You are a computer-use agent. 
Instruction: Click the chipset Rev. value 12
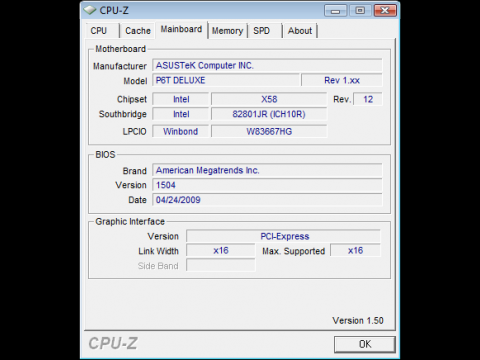coord(368,99)
